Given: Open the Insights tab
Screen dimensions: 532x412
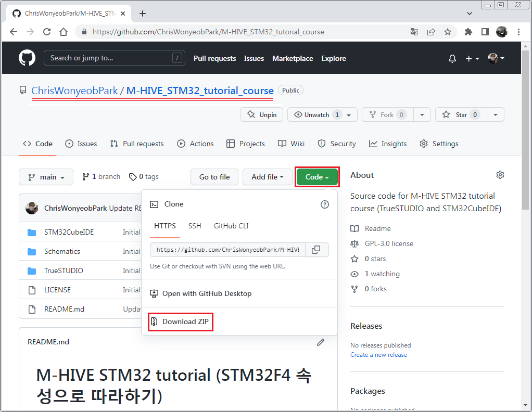Looking at the screenshot, I should [x=387, y=144].
